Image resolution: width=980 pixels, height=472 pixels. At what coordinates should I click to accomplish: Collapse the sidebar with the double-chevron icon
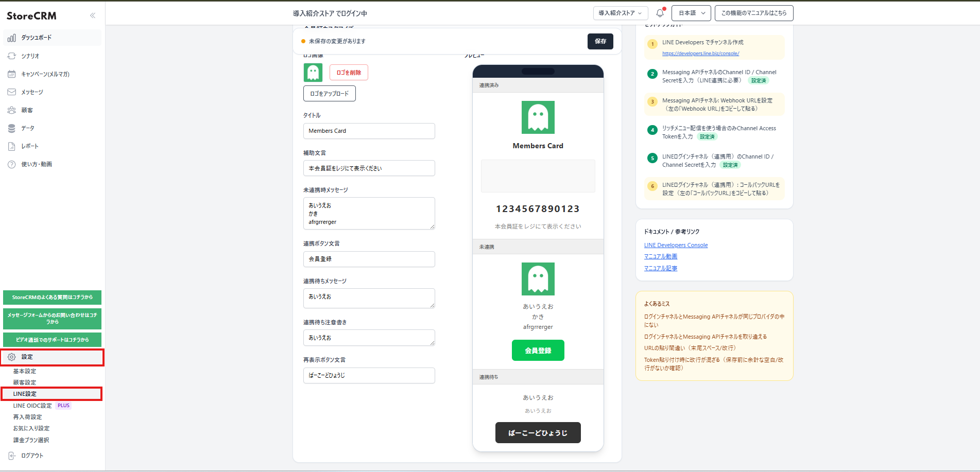pos(93,15)
